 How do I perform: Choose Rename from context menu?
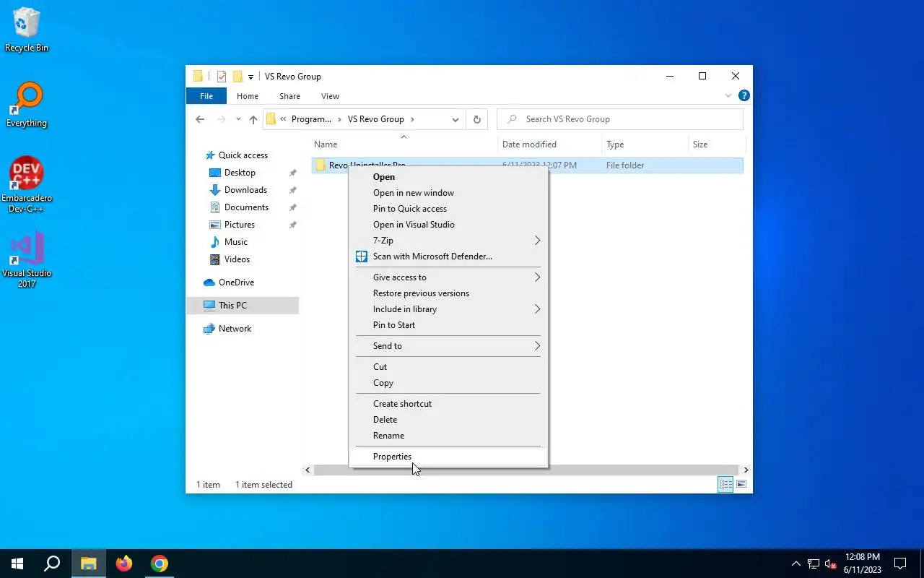[448, 436]
